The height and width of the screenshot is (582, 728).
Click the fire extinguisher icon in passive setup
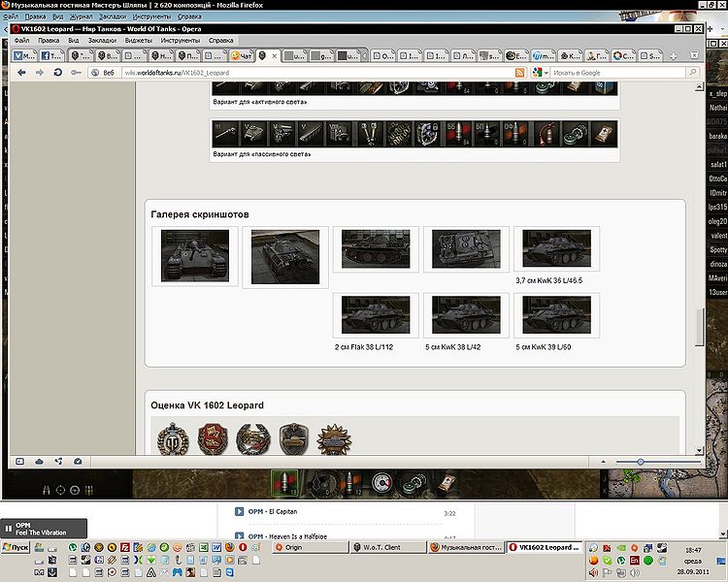click(546, 134)
